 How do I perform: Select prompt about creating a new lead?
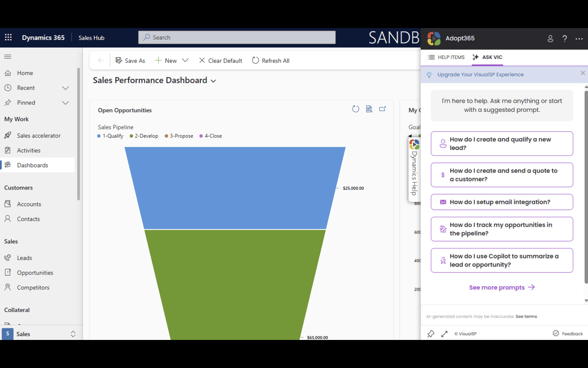click(502, 144)
